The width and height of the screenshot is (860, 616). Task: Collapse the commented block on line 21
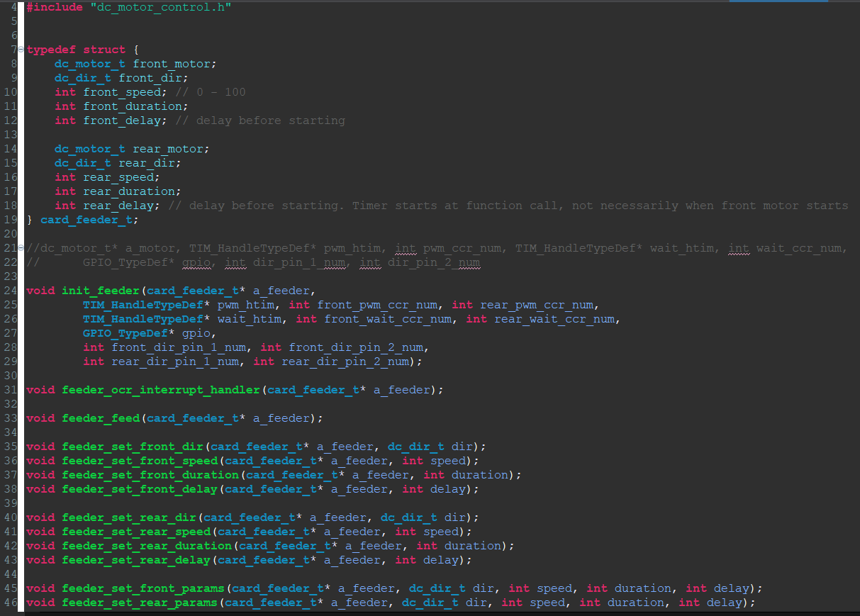[21, 248]
